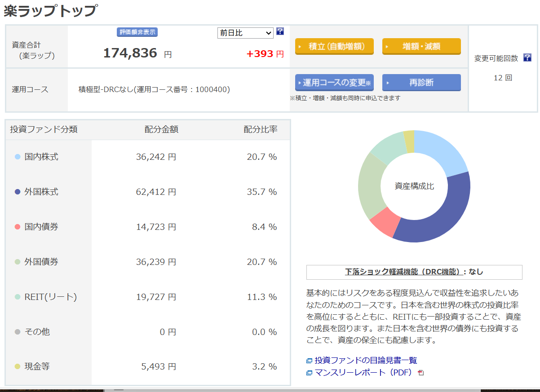
Task: Click the 外国債券 pale-green legend dot
Action: (18, 262)
